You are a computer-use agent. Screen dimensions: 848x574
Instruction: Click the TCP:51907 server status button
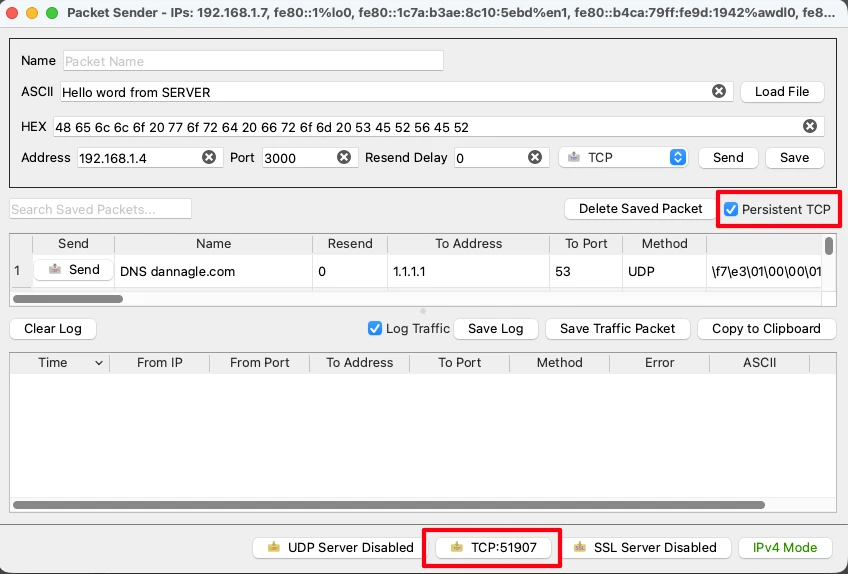tap(493, 547)
